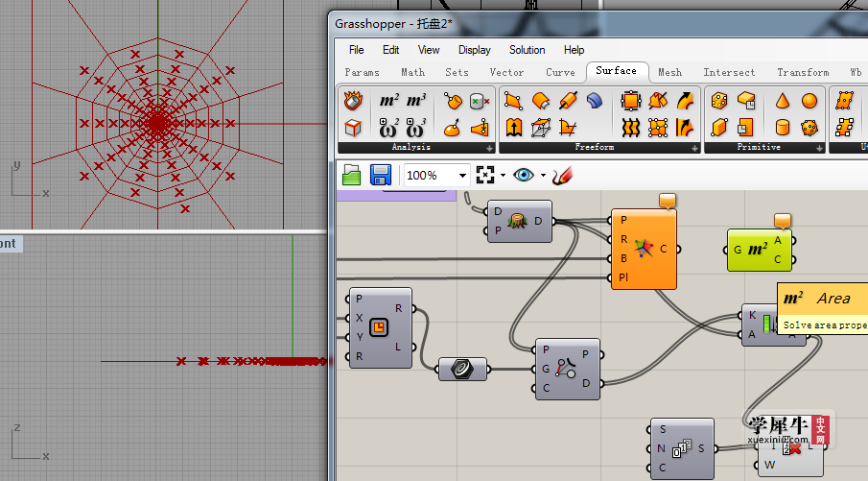
Task: Pick the dotted Sphere Fit icon in Primitive
Action: point(809,128)
